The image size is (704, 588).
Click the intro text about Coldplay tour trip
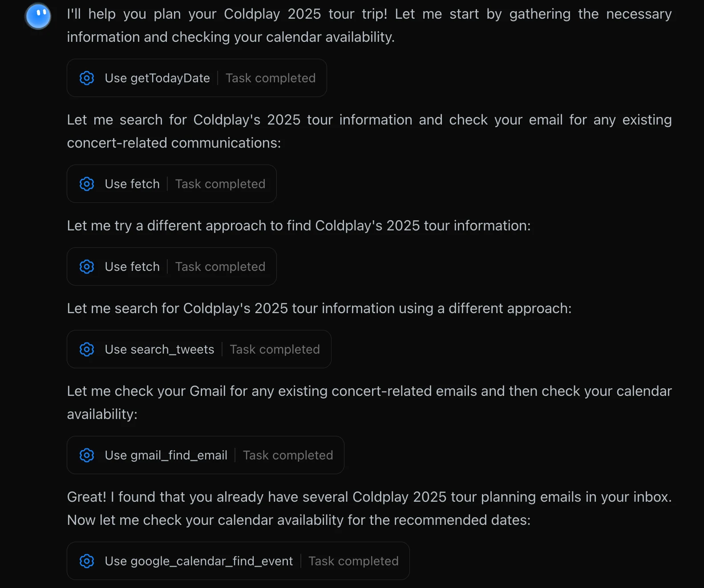369,25
